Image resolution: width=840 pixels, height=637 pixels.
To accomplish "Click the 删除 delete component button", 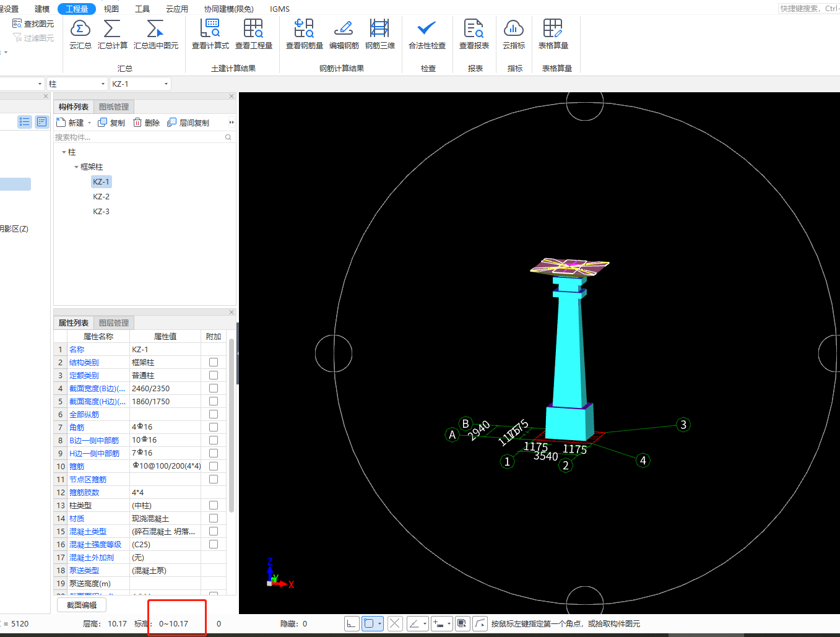I will (146, 123).
